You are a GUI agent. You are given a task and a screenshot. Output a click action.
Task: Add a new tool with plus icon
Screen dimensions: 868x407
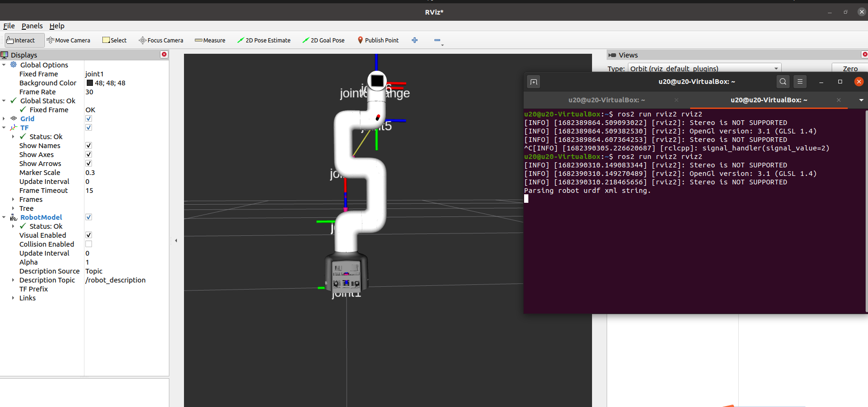415,41
